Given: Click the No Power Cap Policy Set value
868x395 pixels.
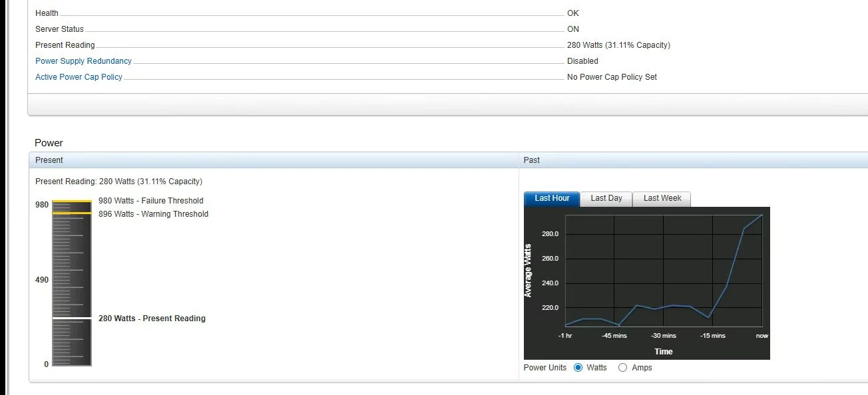Looking at the screenshot, I should coord(612,77).
